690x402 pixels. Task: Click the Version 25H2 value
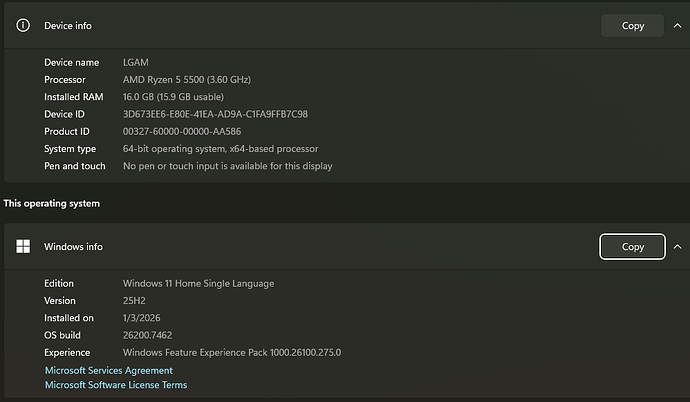[x=134, y=301]
